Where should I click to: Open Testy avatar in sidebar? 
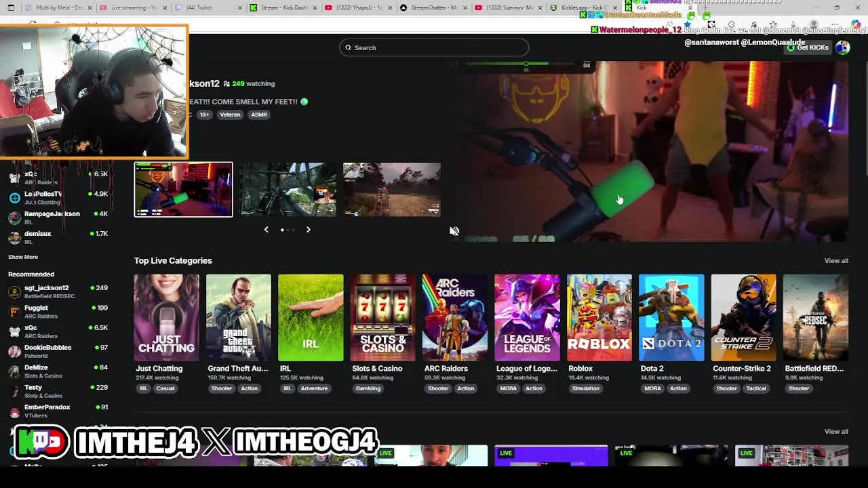14,392
